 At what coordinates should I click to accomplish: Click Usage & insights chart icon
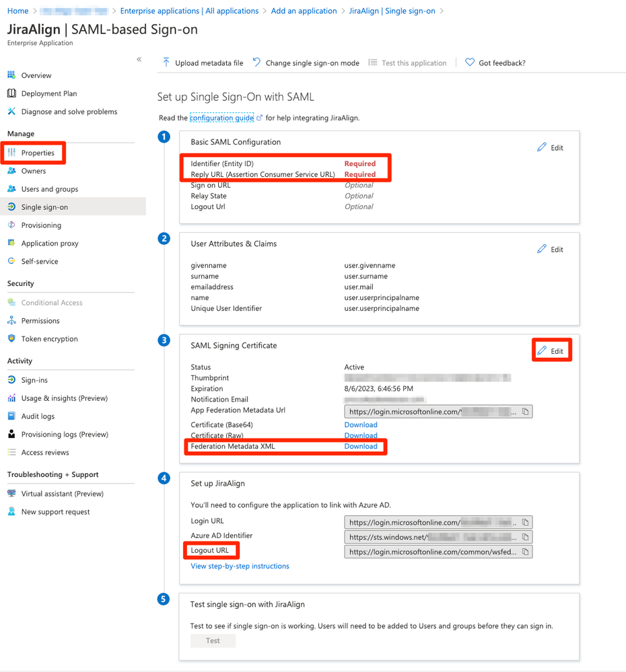click(x=11, y=398)
